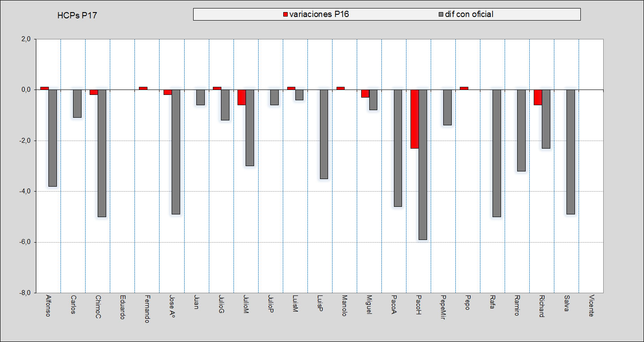
Task: Select the 'variaciones P16' legend text
Action: [x=319, y=14]
